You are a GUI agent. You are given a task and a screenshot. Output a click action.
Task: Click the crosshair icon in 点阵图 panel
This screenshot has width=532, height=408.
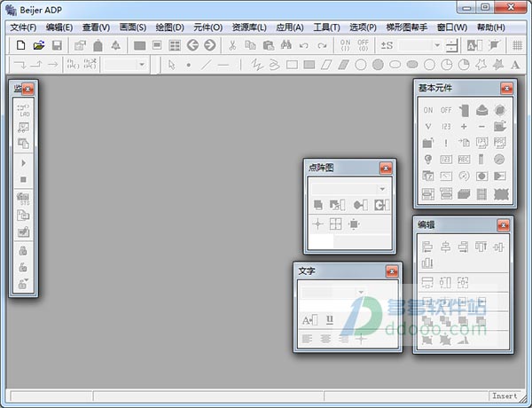(x=317, y=224)
